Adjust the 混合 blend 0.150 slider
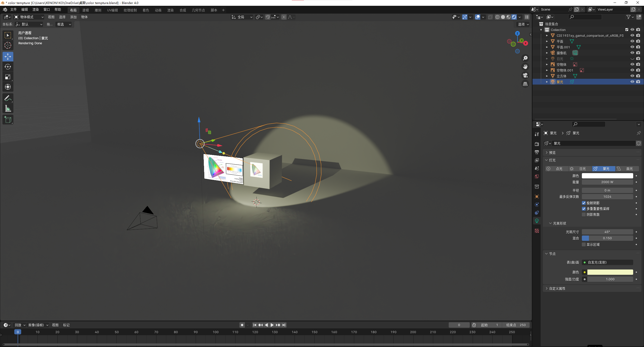The width and height of the screenshot is (644, 347). (x=607, y=238)
